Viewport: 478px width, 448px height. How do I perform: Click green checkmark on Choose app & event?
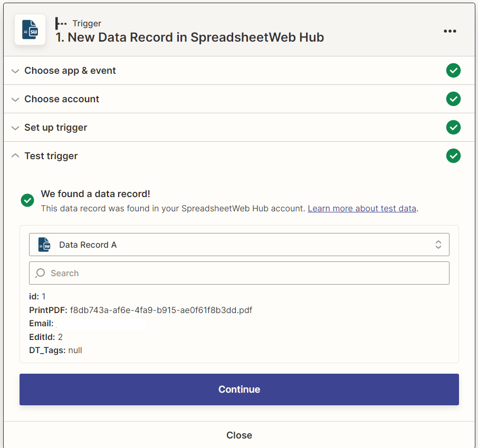coord(453,71)
